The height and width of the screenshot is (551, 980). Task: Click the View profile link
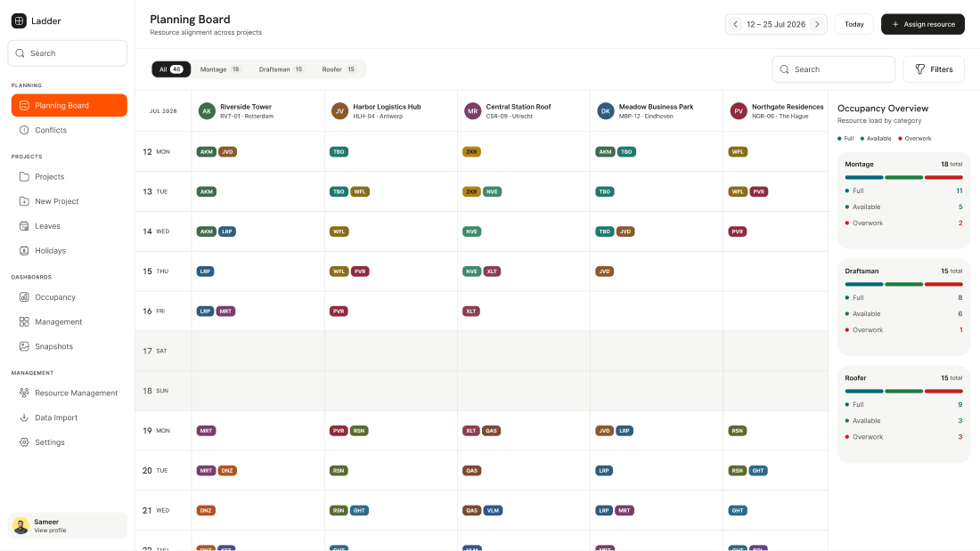(x=50, y=531)
